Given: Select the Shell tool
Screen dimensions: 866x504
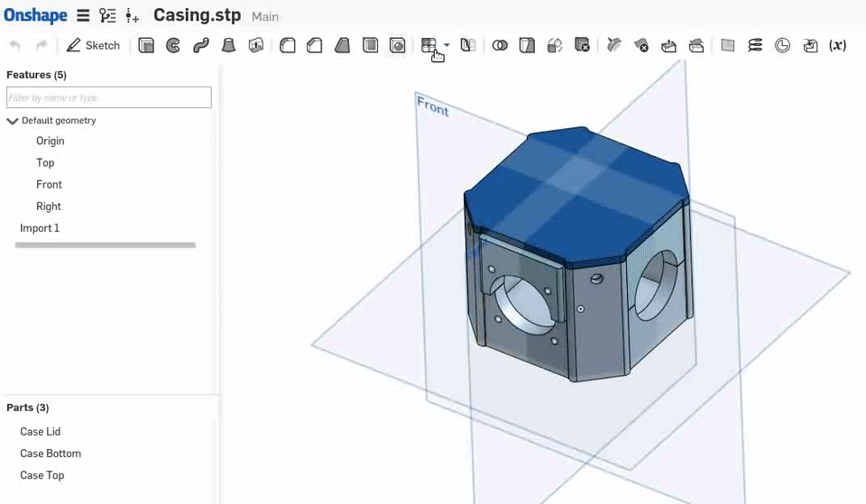Looking at the screenshot, I should tap(370, 45).
